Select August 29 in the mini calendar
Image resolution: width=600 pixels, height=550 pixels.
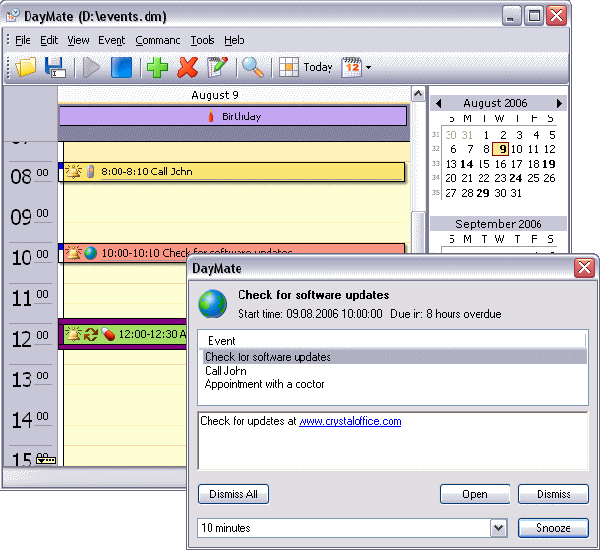click(x=483, y=193)
